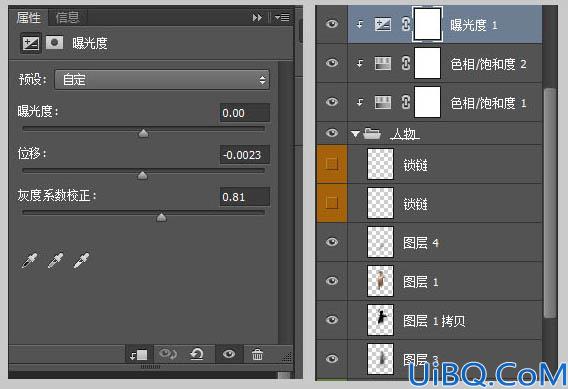This screenshot has height=389, width=568.
Task: Click Properties panel resize grip corner
Action: point(287,357)
